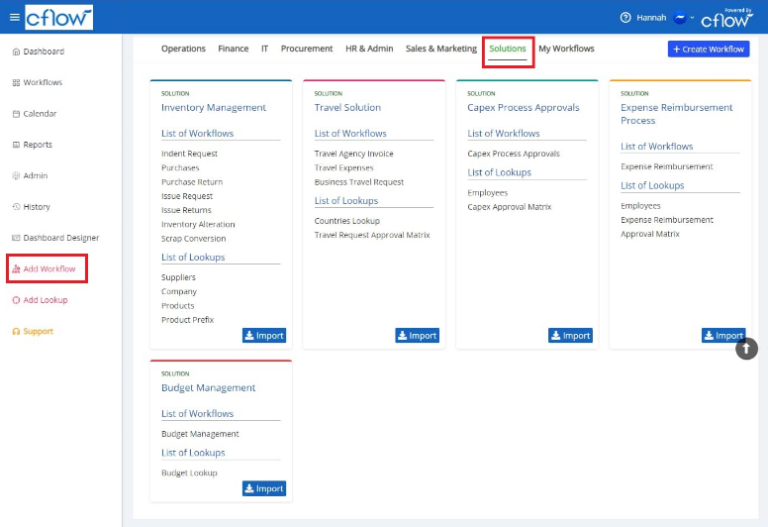
Task: Import the Inventory Management solution
Action: [264, 336]
